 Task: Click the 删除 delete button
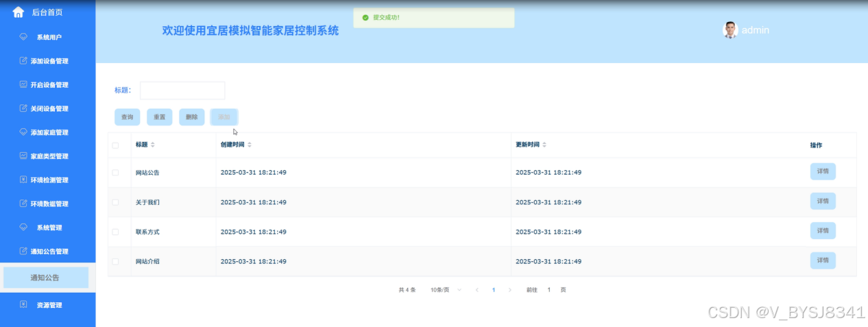[192, 117]
